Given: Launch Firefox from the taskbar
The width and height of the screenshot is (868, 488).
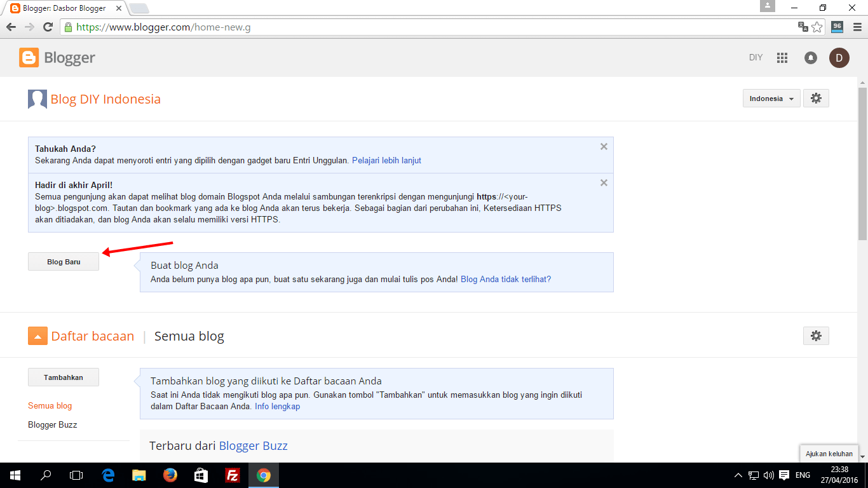Looking at the screenshot, I should tap(170, 475).
